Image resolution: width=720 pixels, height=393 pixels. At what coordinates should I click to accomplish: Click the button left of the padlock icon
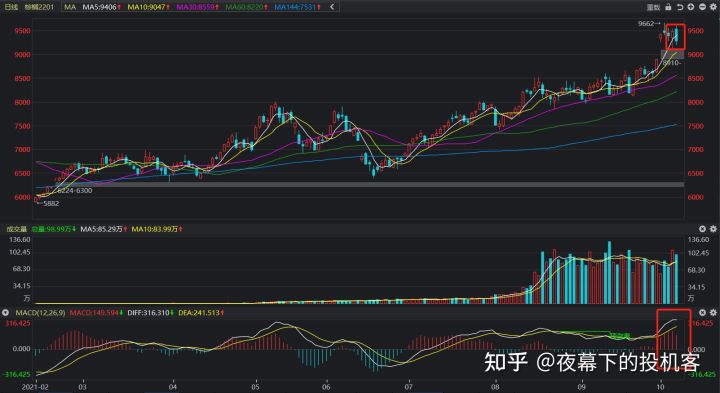[x=653, y=7]
